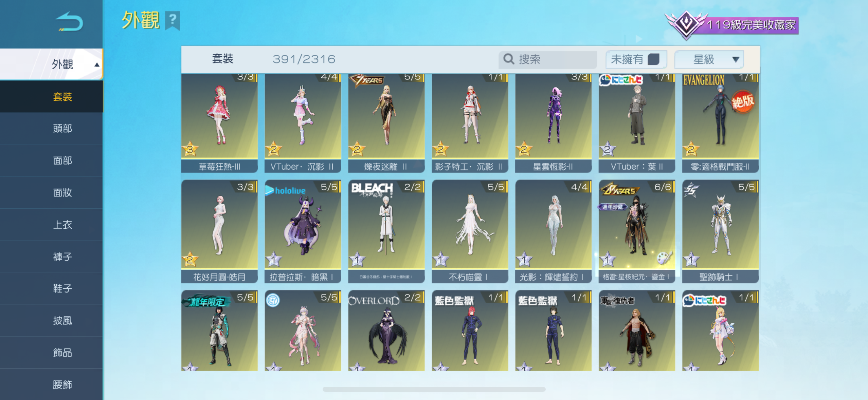Click the hololive logo on 拉普拉斯 card
868x400 pixels.
(286, 190)
